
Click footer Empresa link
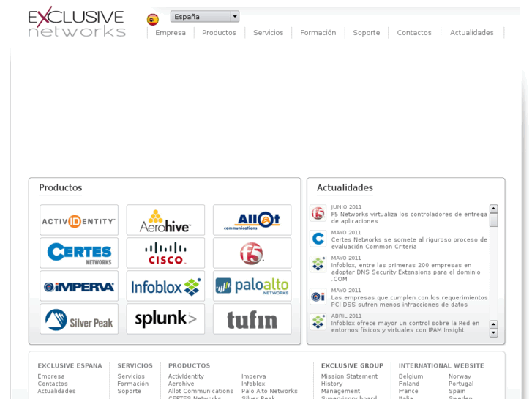click(51, 376)
